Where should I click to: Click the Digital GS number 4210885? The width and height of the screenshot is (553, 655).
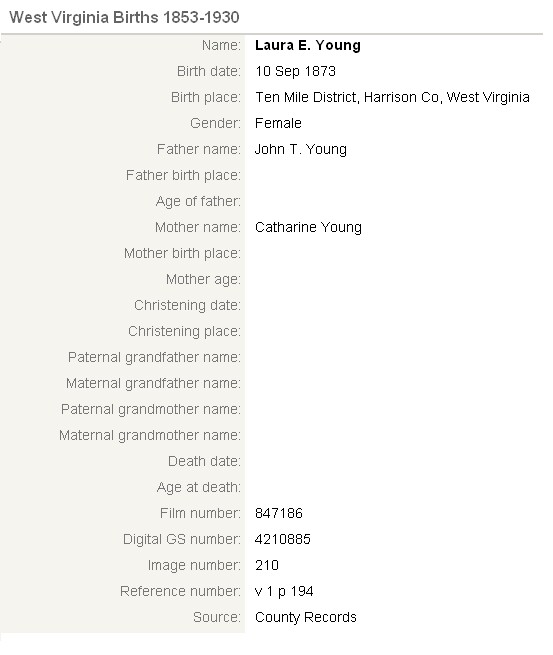[283, 539]
